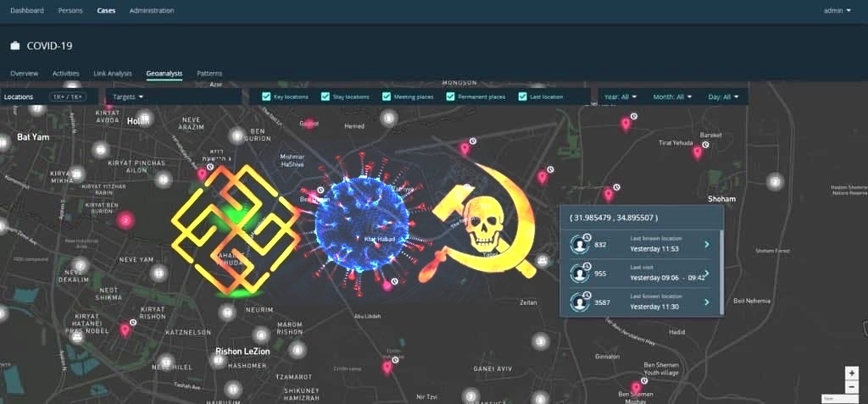868x404 pixels.
Task: Click the Bat Yam map label
Action: (33, 136)
